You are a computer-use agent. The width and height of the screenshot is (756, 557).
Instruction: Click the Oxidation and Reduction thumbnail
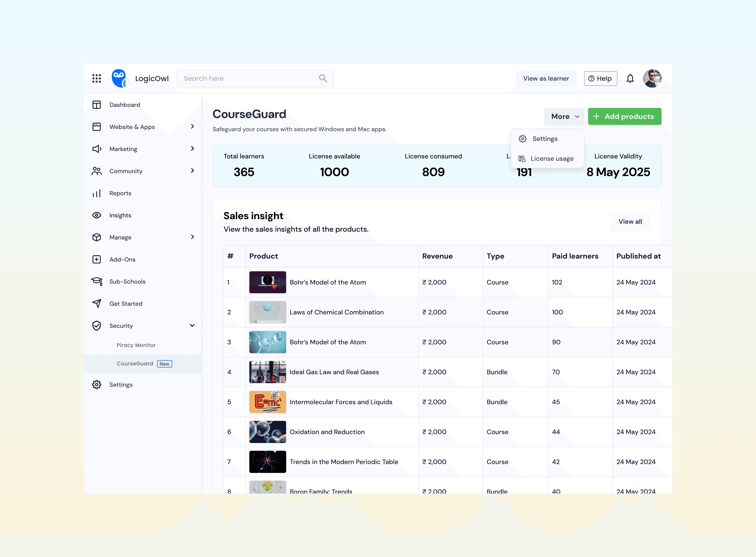tap(268, 432)
